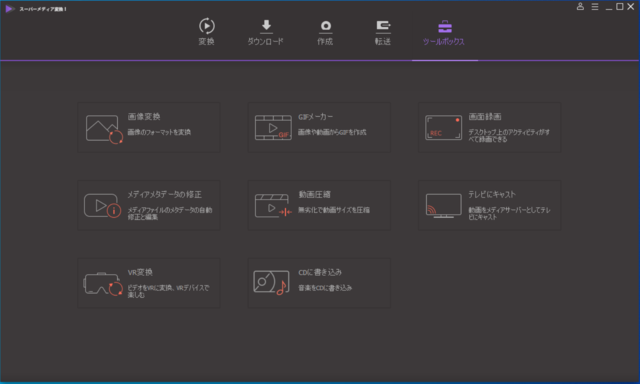Click the screen recorder description text
This screenshot has height=384, width=640.
pyautogui.click(x=509, y=135)
